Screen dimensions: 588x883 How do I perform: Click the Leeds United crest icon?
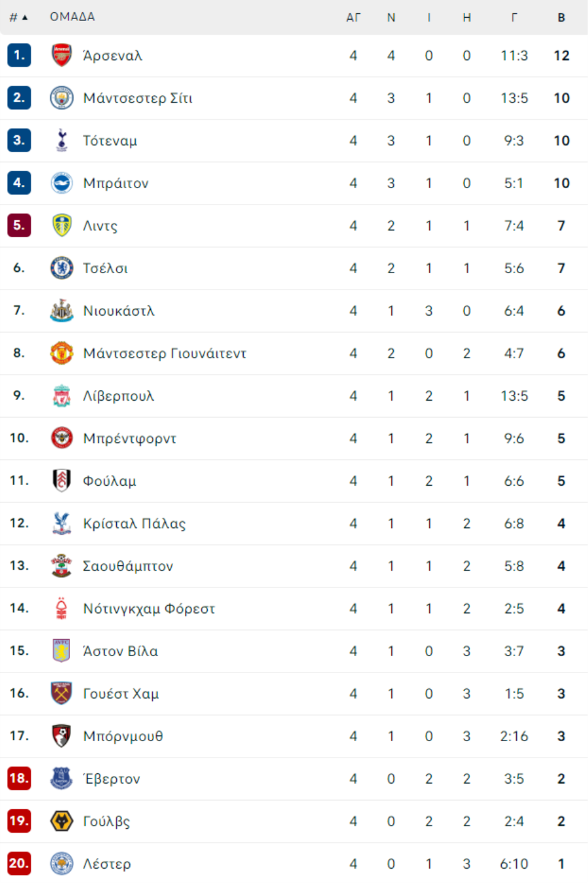coord(61,225)
